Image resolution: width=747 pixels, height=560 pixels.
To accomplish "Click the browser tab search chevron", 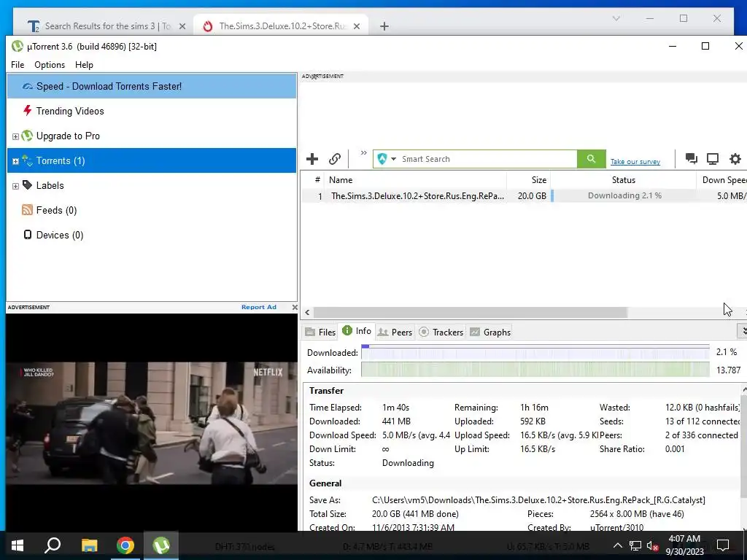I will coord(616,18).
